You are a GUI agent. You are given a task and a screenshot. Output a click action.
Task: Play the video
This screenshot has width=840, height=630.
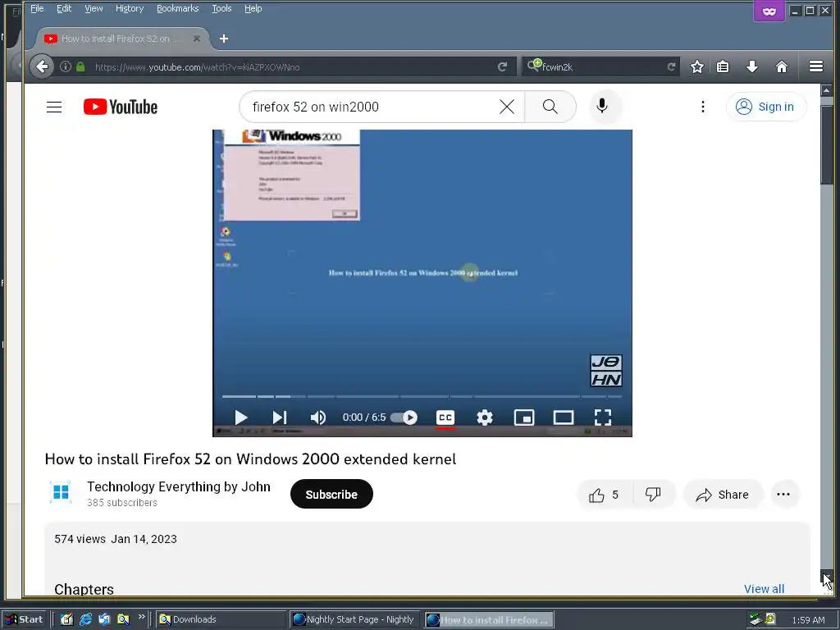coord(241,418)
